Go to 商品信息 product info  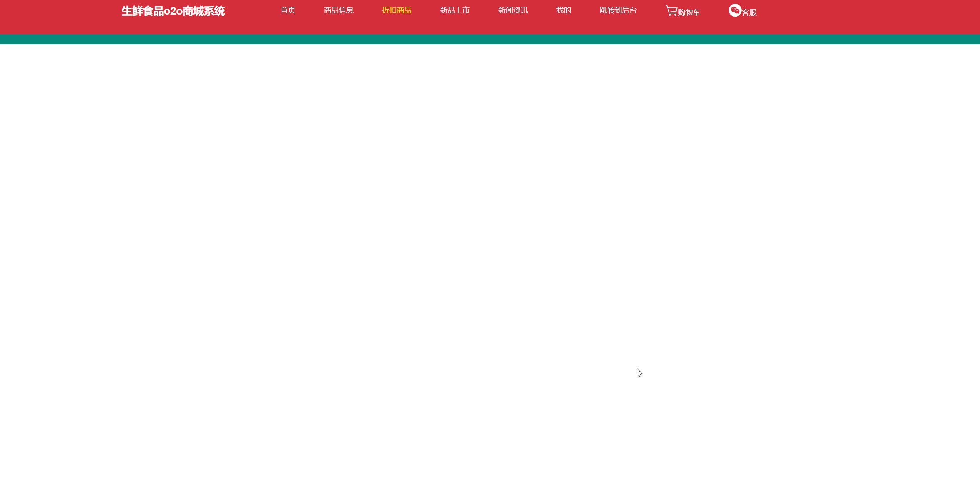tap(339, 10)
